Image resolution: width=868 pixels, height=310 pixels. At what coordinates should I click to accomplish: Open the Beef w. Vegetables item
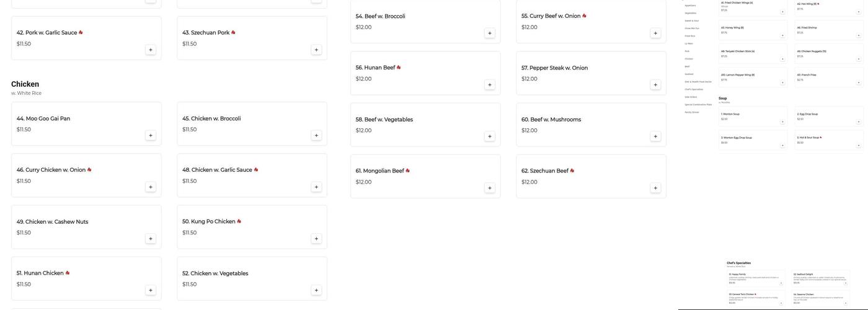point(425,125)
